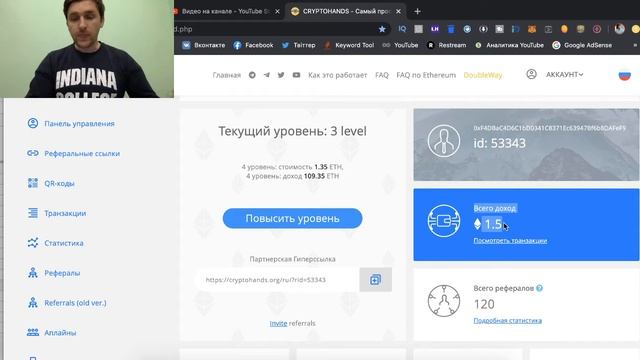Open the Google AdSense bookmark
Viewport: 640px width, 360px height.
pos(582,45)
